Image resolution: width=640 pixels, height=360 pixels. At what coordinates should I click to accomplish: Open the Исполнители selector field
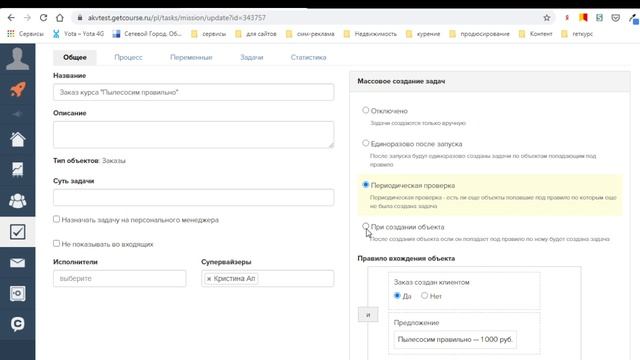(x=120, y=278)
